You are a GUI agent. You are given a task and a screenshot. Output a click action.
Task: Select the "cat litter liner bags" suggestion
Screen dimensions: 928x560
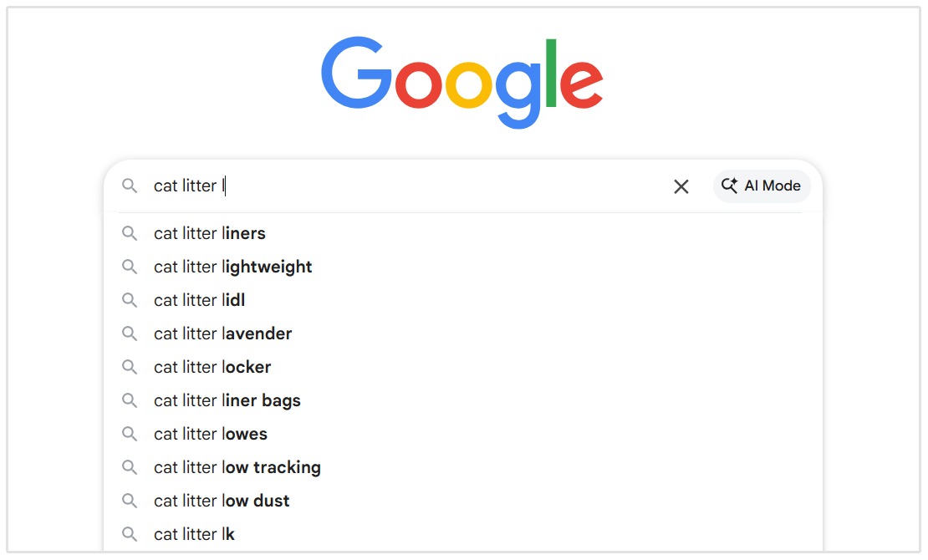[227, 400]
